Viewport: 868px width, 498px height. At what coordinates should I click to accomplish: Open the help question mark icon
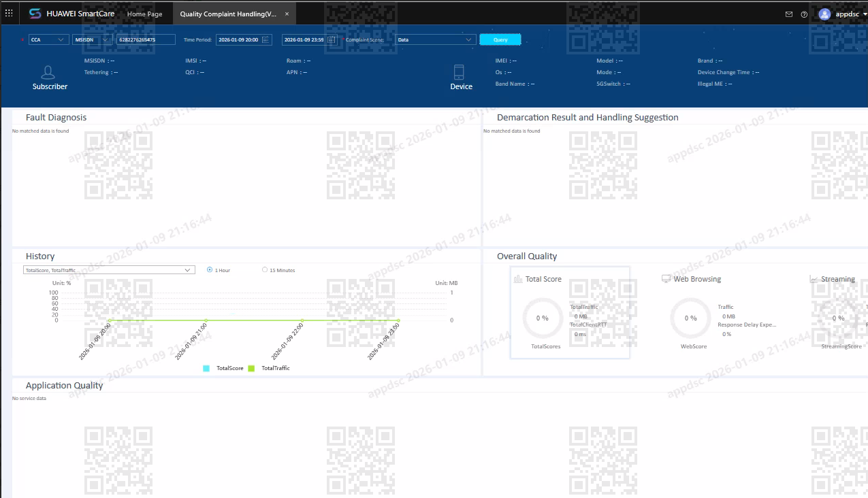(804, 14)
